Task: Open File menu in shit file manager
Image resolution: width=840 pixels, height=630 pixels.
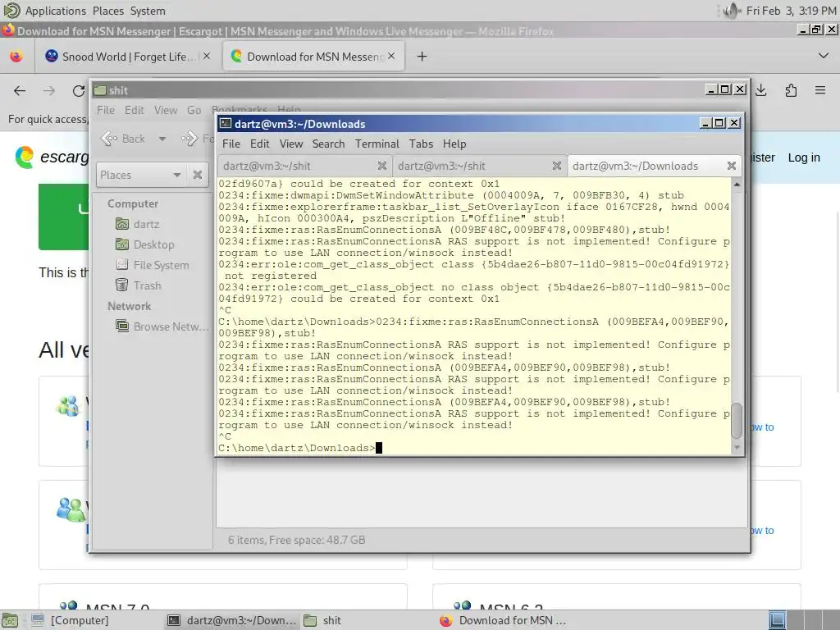Action: (106, 110)
